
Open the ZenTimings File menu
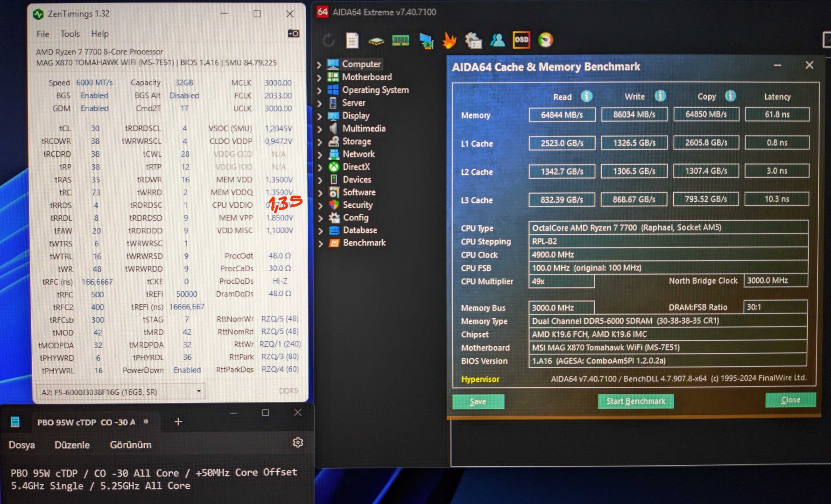[43, 34]
